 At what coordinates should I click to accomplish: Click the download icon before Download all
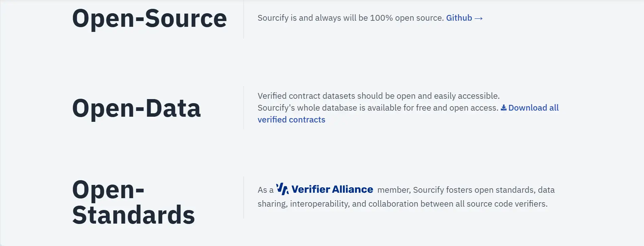[504, 108]
